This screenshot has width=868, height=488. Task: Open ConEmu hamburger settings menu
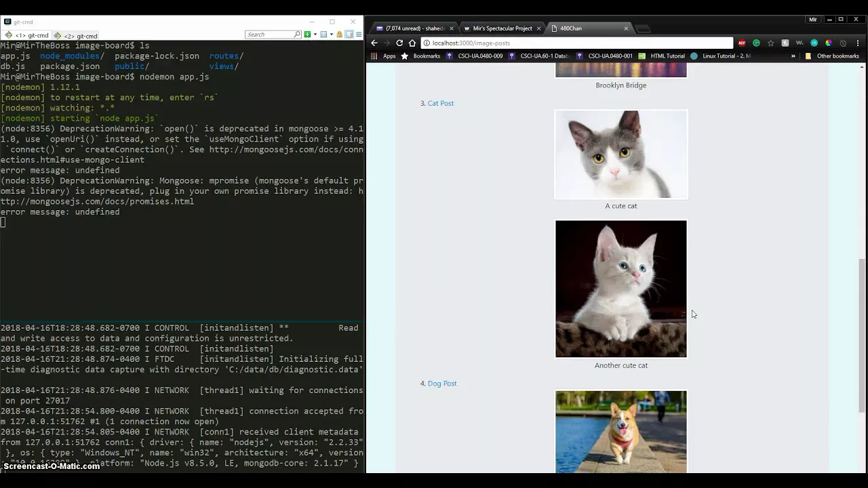[357, 35]
